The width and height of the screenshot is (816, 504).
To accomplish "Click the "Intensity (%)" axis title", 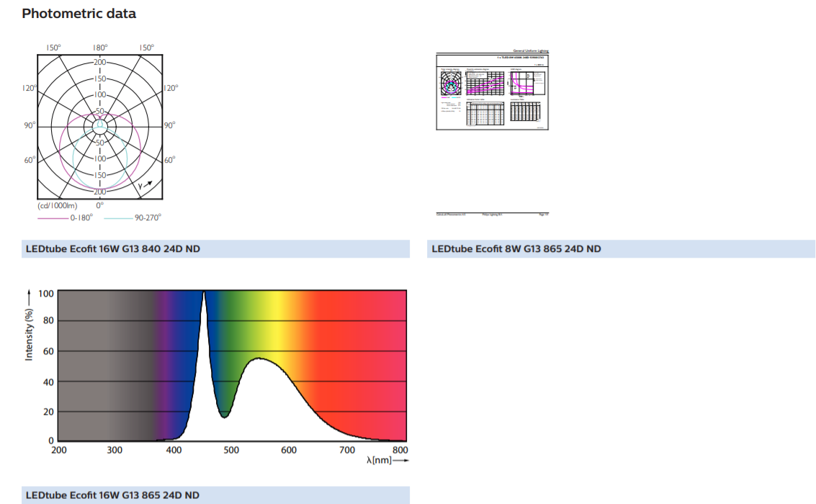I will [x=29, y=334].
